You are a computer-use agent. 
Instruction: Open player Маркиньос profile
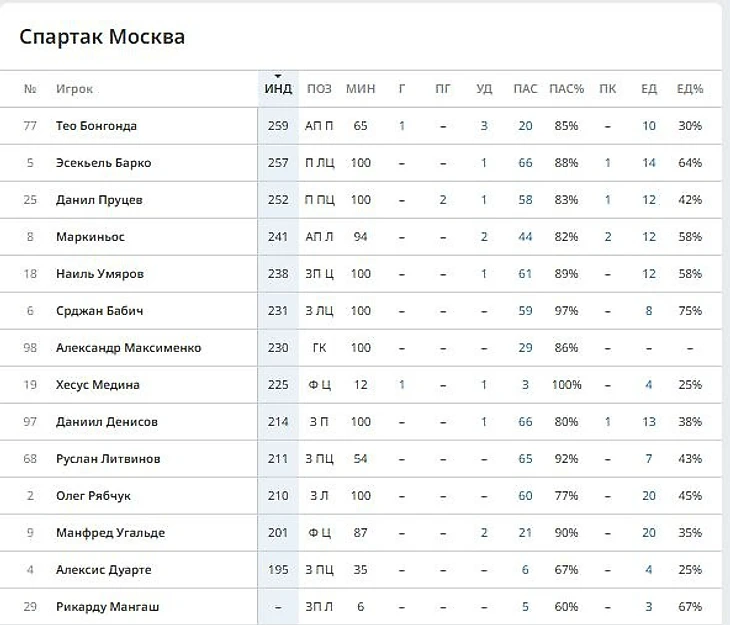coord(90,237)
